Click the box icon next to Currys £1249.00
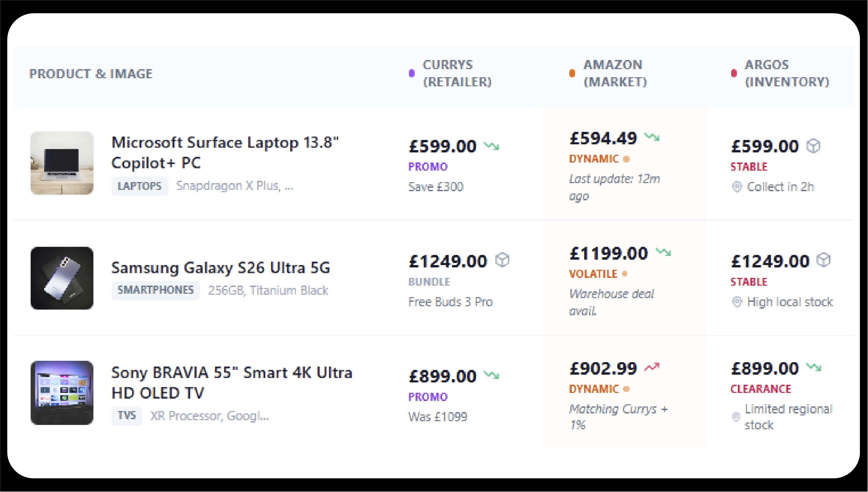The height and width of the screenshot is (492, 868). coord(502,261)
